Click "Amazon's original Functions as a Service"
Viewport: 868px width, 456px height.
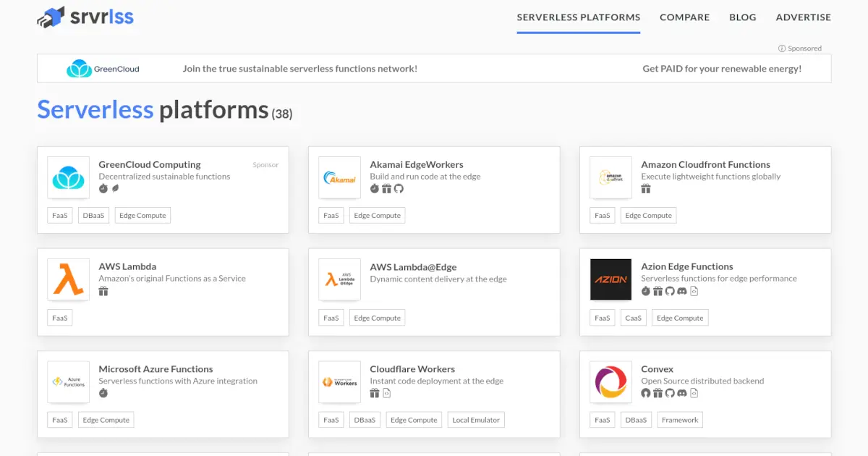172,279
